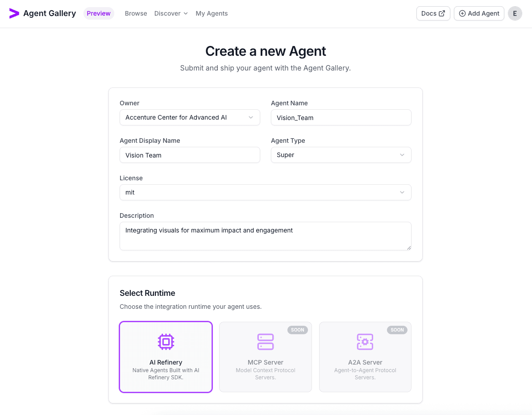Click the MCP Server stack icon
The width and height of the screenshot is (532, 415).
[x=265, y=341]
